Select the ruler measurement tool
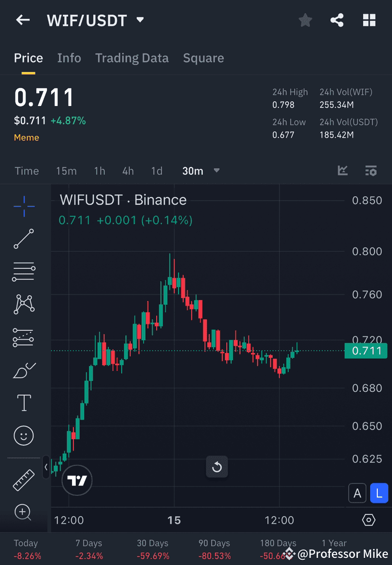The height and width of the screenshot is (565, 392). point(24,479)
